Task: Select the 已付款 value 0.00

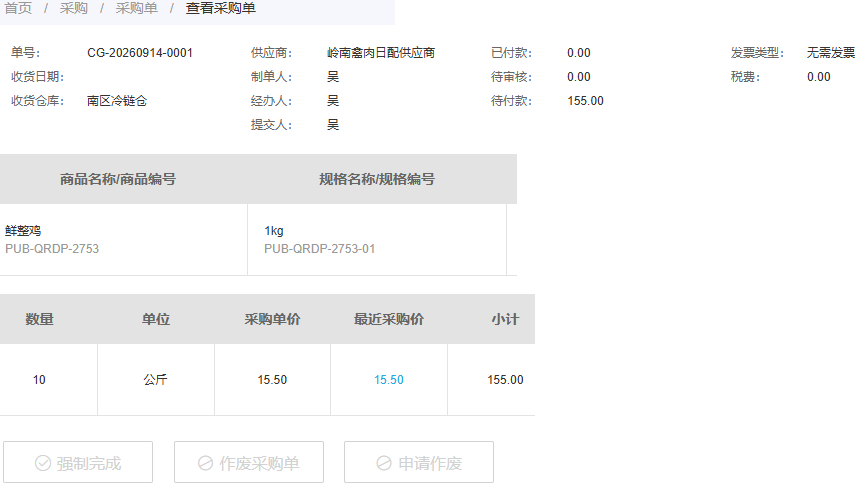Action: point(579,53)
